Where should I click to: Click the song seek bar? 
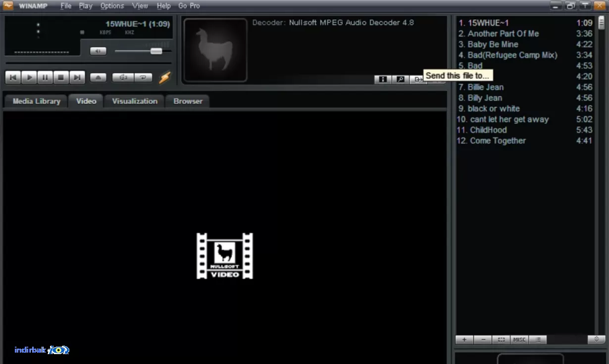click(x=88, y=63)
